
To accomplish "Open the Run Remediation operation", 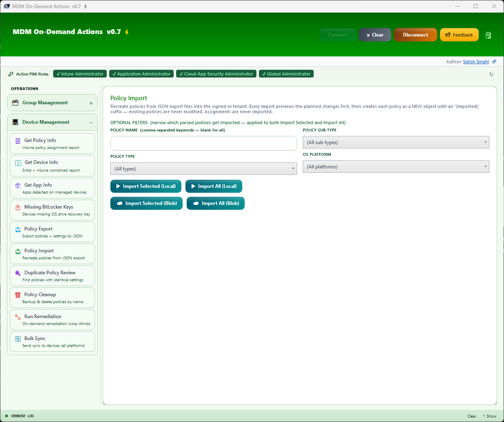I will tap(52, 319).
